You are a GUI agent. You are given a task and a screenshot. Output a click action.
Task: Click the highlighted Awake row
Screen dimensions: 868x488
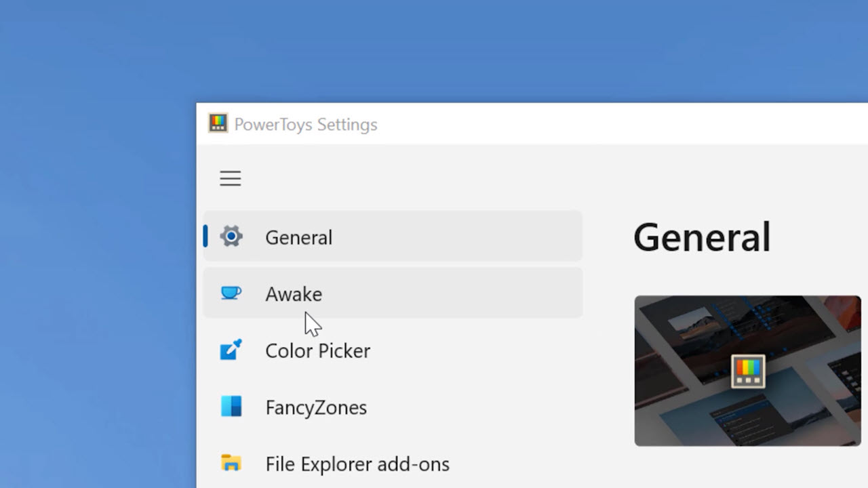tap(392, 293)
